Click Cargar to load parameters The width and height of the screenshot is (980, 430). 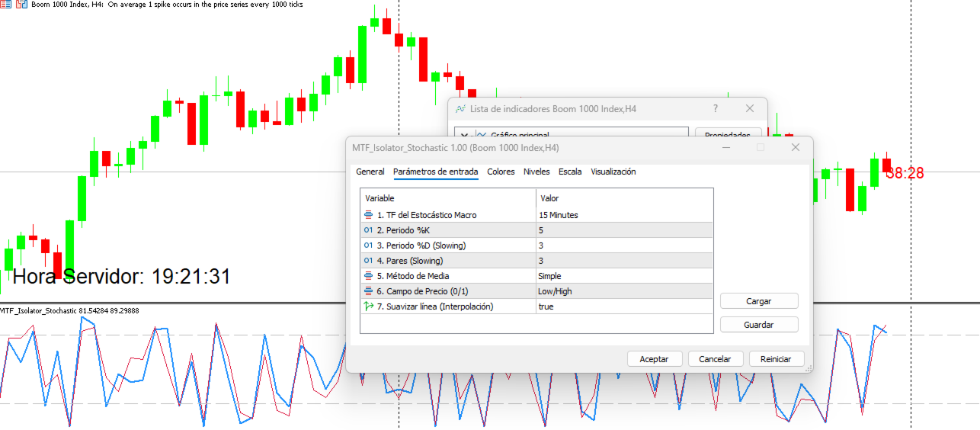point(759,301)
